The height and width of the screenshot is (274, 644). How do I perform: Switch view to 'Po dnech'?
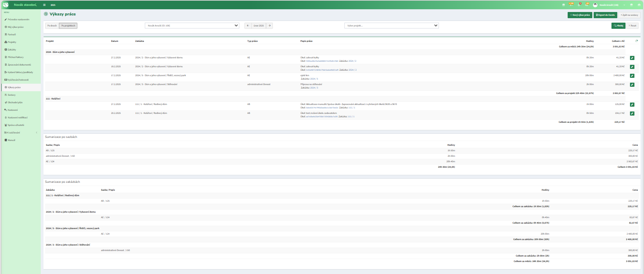coord(52,26)
